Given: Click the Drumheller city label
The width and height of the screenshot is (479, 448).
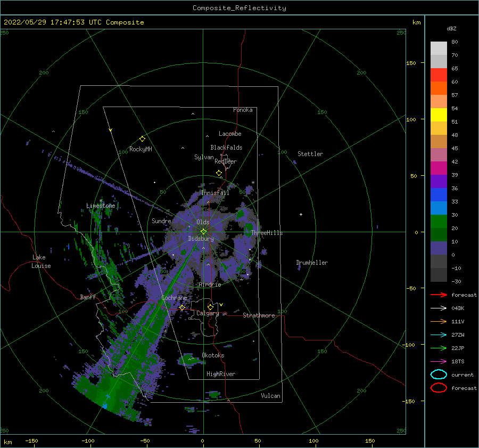Looking at the screenshot, I should tap(312, 263).
